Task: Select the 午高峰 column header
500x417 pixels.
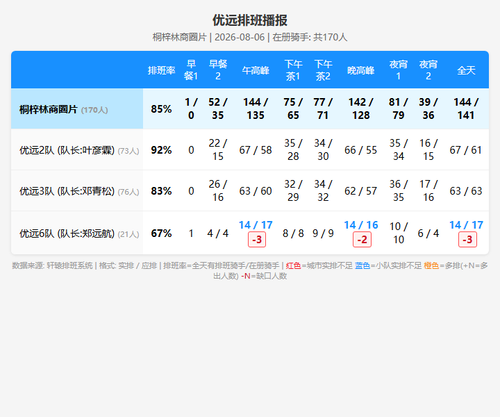Action: coord(256,70)
